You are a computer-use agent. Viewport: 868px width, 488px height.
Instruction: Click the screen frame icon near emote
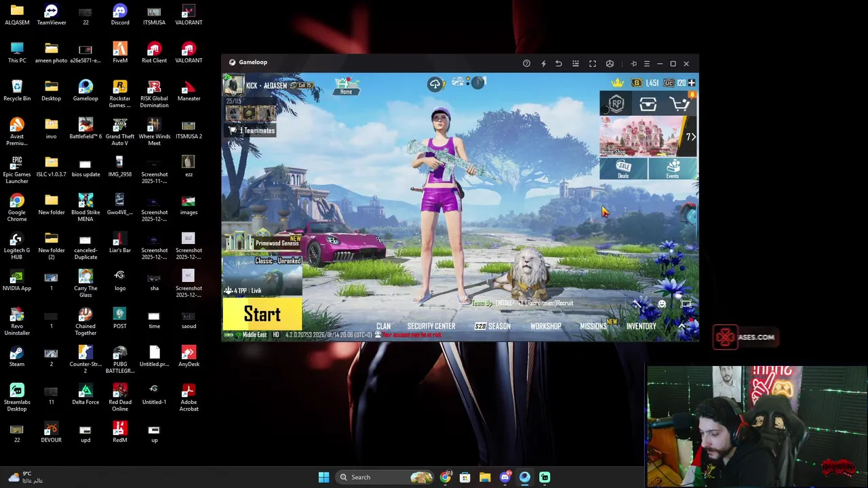[x=686, y=304]
